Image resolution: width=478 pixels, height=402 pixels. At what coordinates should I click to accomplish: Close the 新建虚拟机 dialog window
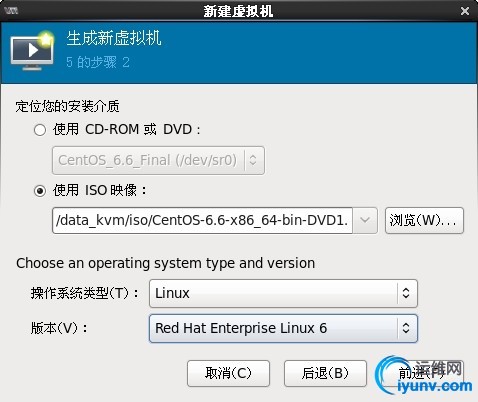465,11
